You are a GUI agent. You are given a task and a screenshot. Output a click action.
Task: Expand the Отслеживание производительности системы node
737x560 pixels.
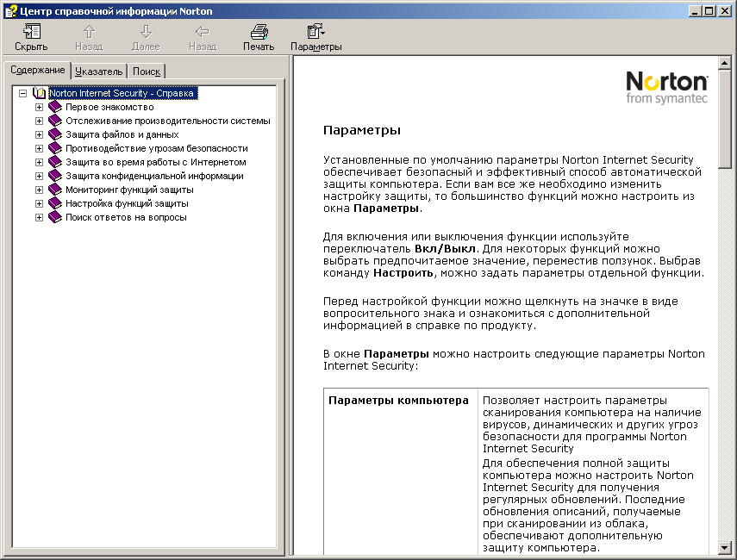[x=39, y=121]
